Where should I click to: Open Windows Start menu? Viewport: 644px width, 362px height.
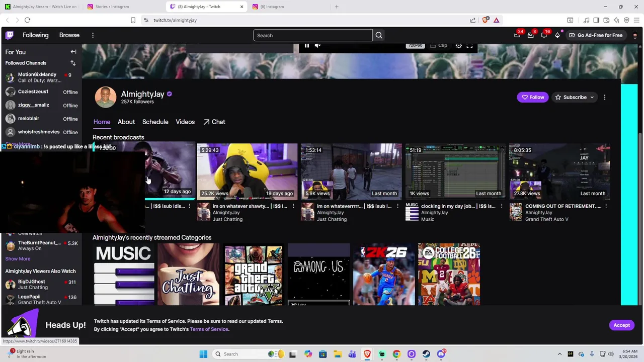pos(203,354)
